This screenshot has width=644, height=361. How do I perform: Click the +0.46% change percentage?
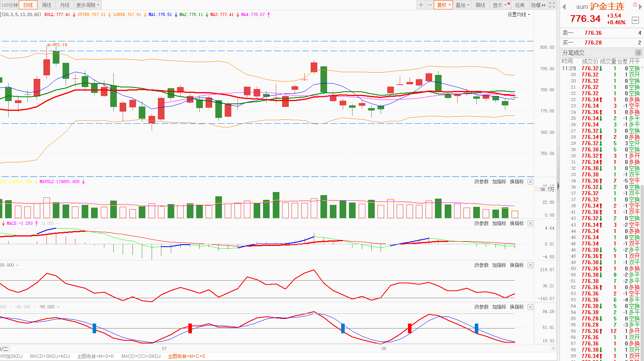(x=616, y=22)
